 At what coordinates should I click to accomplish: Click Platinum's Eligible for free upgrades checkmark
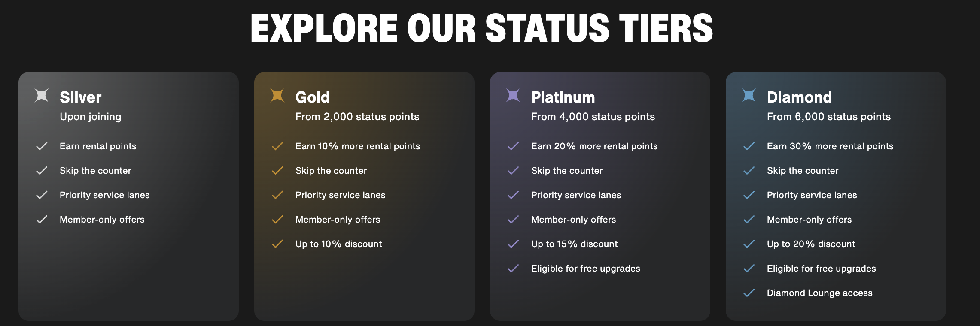[x=513, y=269]
